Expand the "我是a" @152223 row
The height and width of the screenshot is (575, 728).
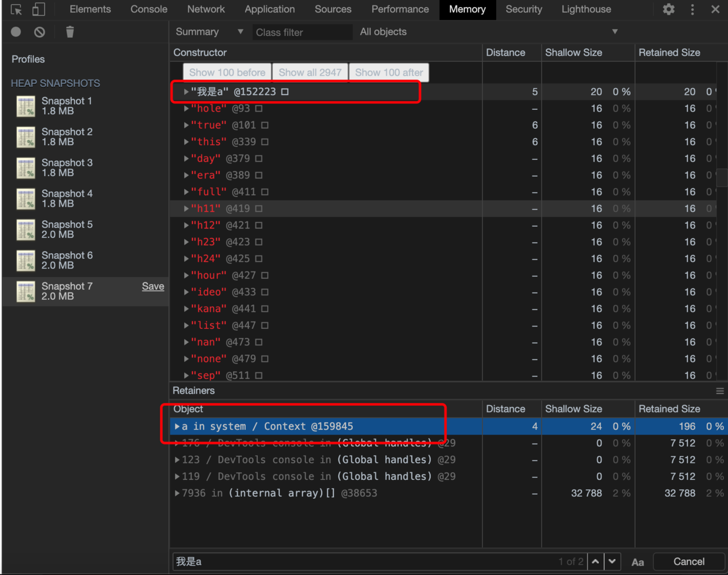point(186,92)
